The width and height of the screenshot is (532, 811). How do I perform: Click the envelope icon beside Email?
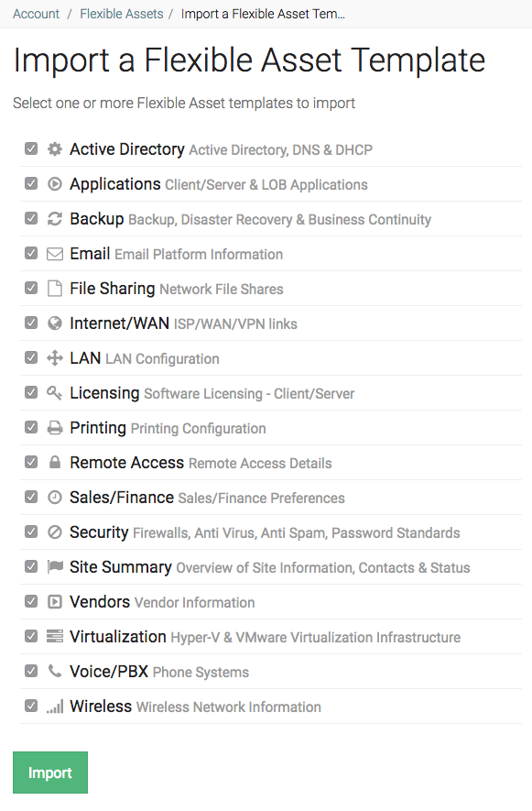coord(55,254)
